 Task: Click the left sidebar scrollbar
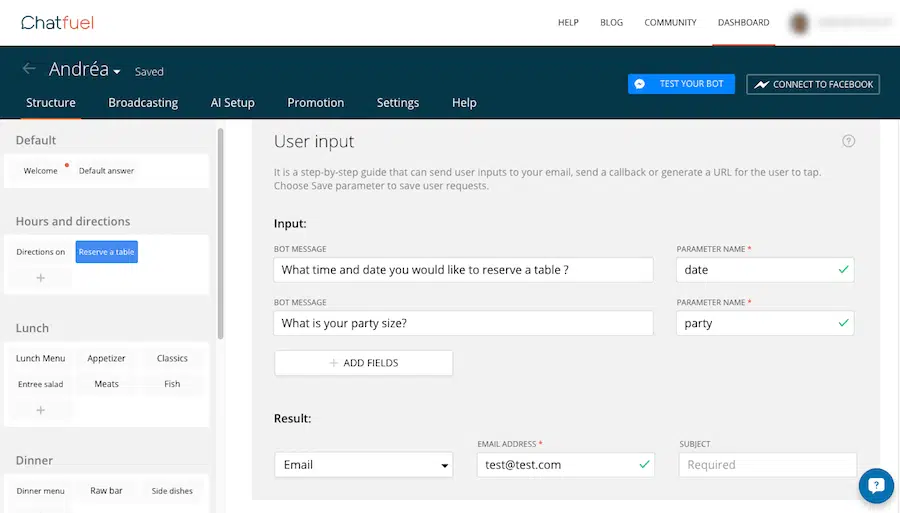(221, 230)
